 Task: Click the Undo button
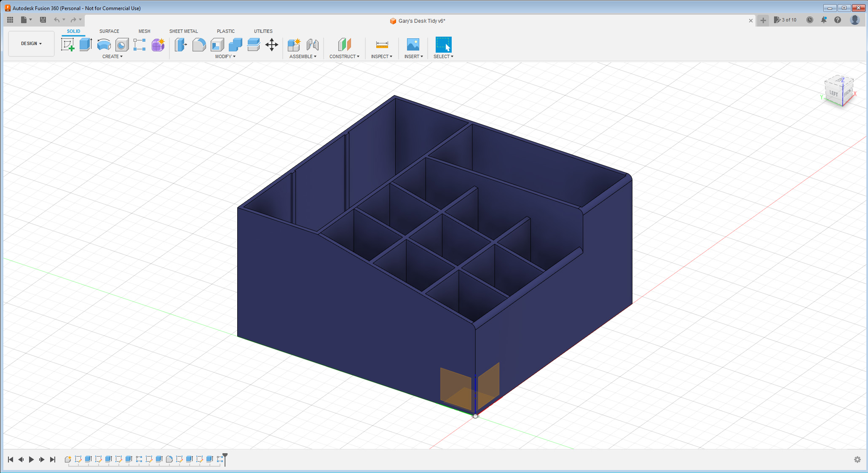[56, 20]
